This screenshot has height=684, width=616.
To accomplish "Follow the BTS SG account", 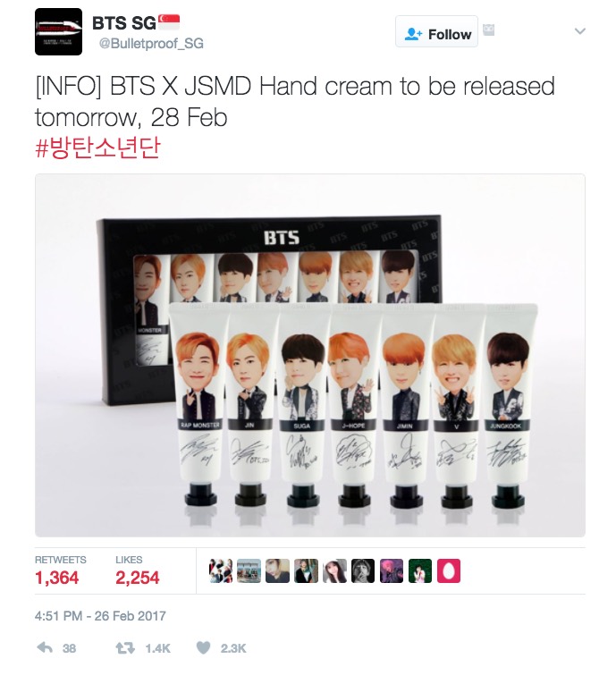I will coord(436,31).
